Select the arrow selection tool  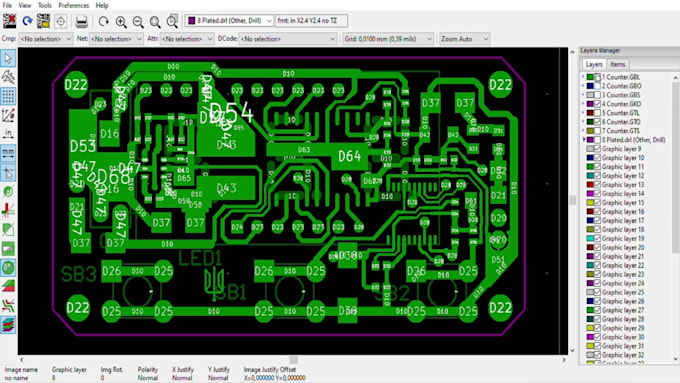click(8, 58)
